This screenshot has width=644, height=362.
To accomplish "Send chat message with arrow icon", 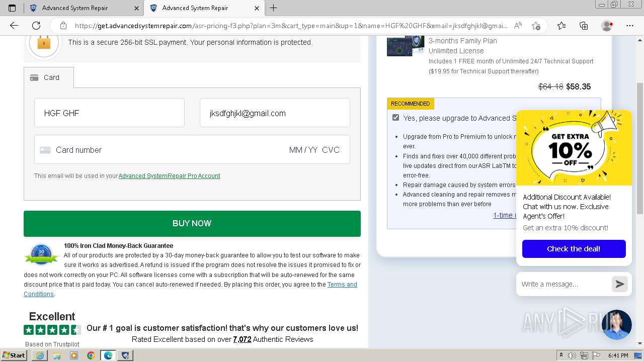I will tap(620, 284).
